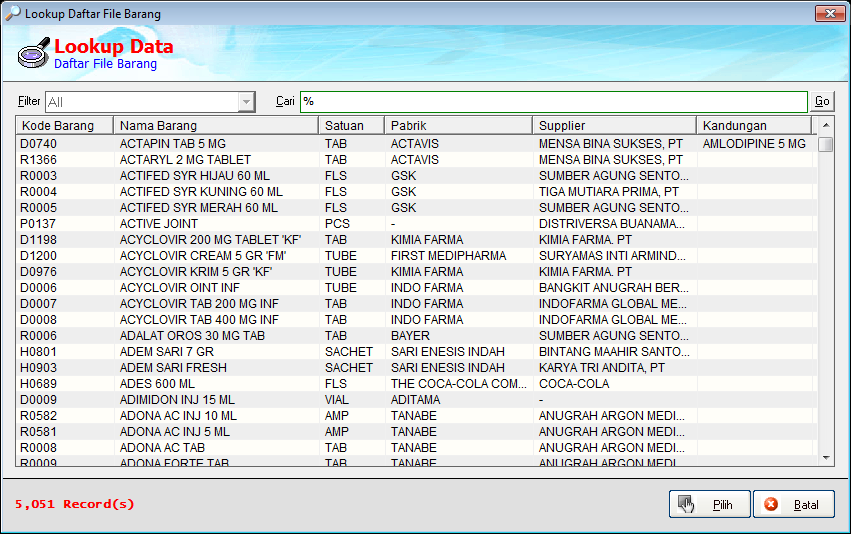Click the 5,051 Record(s) status text
Image resolution: width=851 pixels, height=534 pixels.
[75, 504]
